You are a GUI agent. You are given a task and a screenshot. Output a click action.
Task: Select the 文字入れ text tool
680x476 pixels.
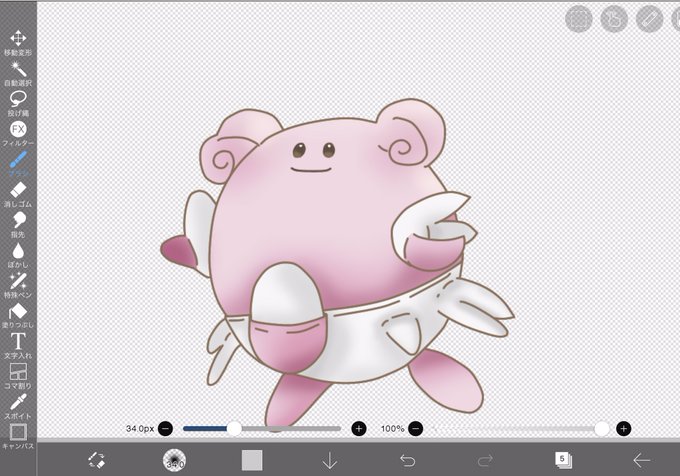tap(18, 346)
